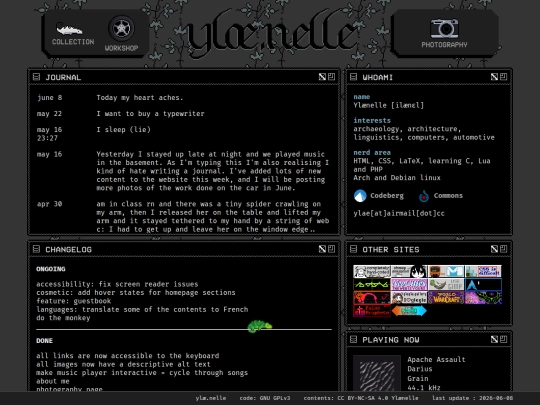The width and height of the screenshot is (540, 405).
Task: Click the 'Apache Assault' track title
Action: [436, 360]
